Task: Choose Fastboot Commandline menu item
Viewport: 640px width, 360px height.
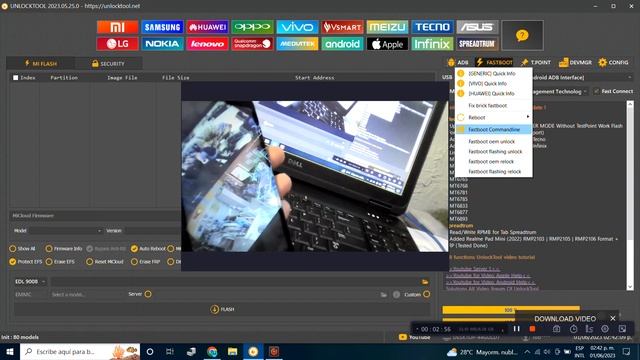Action: pyautogui.click(x=493, y=129)
